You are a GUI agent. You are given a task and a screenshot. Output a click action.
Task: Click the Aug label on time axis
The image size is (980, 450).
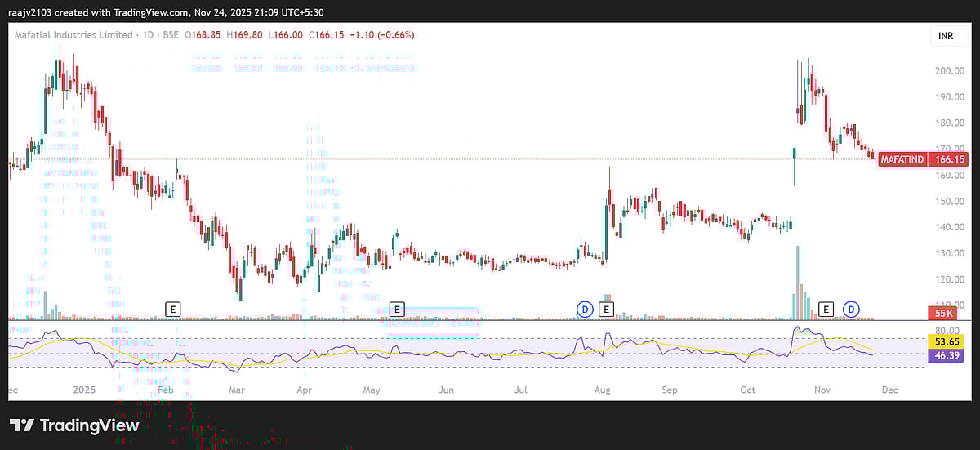click(601, 390)
